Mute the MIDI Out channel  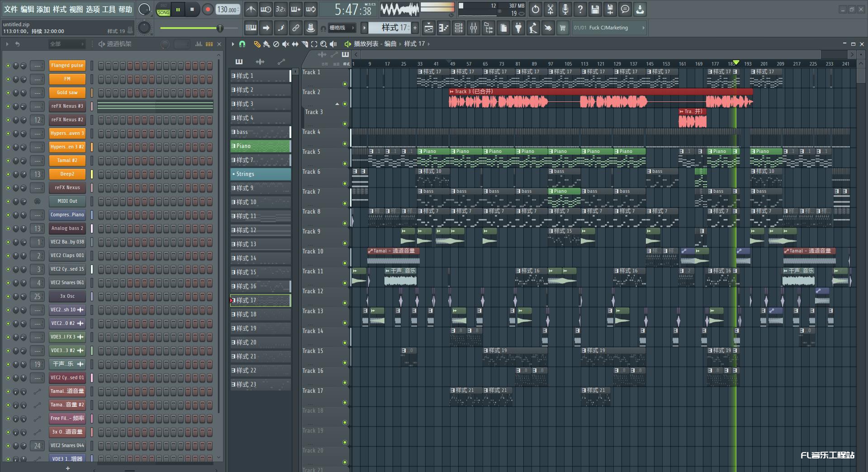pyautogui.click(x=8, y=201)
